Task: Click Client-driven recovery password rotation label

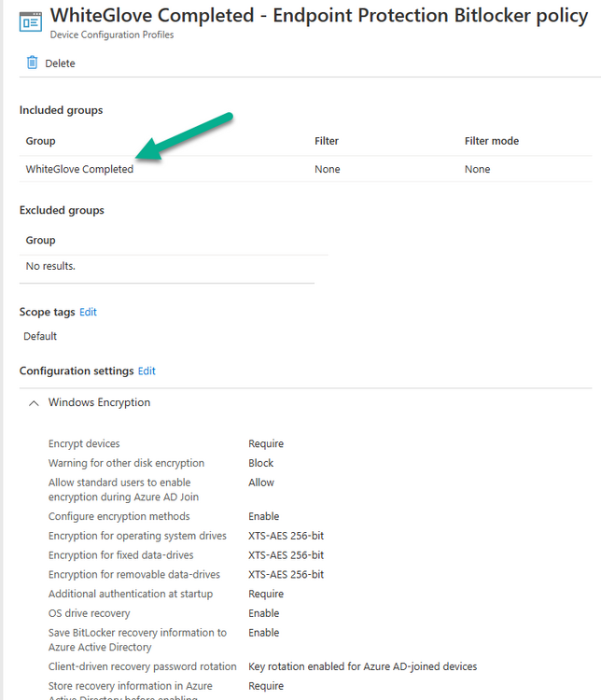Action: pos(143,666)
